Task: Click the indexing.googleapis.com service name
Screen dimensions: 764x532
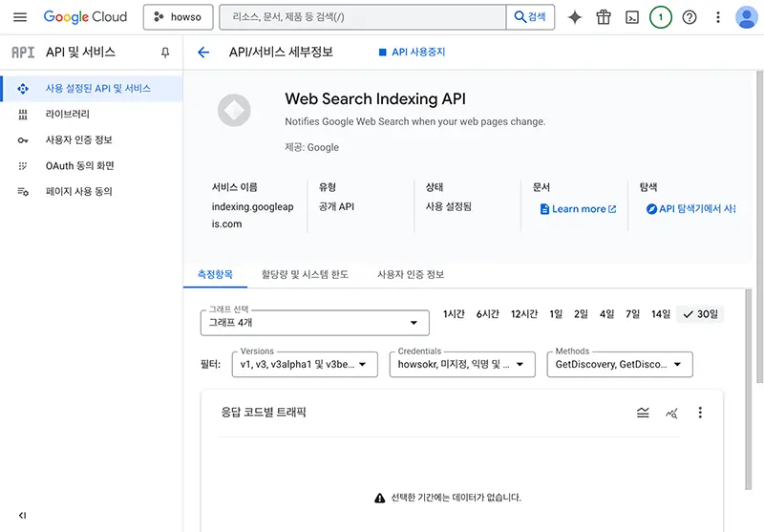Action: point(252,215)
